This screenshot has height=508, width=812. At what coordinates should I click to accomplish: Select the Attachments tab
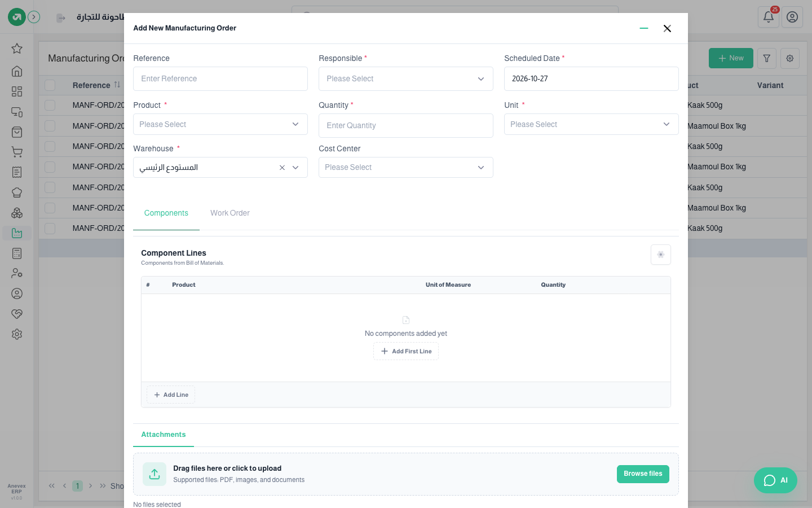pyautogui.click(x=164, y=435)
